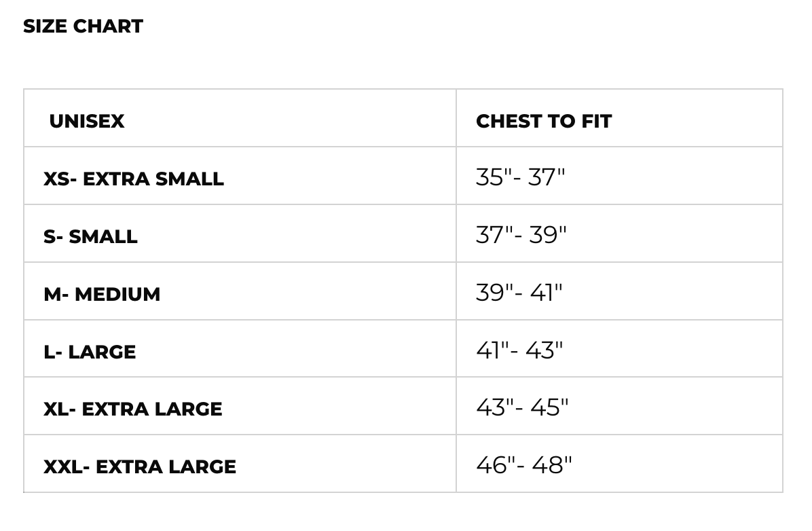Viewport: 812px width, 531px height.
Task: Click the 43"- 45" chest measurement
Action: [x=522, y=408]
